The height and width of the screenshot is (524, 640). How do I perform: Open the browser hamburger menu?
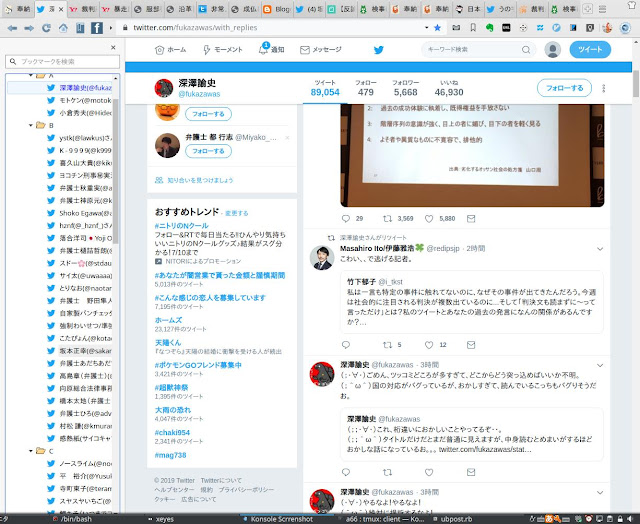(x=602, y=9)
